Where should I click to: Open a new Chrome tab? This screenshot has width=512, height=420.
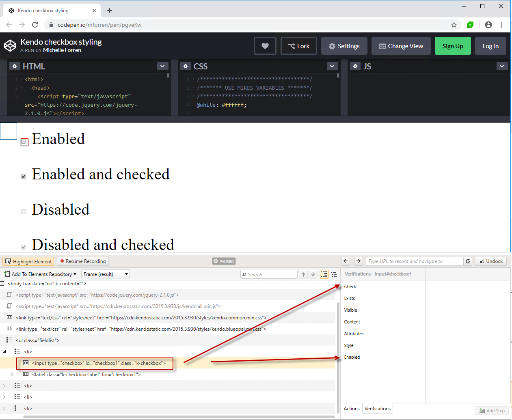[x=110, y=11]
